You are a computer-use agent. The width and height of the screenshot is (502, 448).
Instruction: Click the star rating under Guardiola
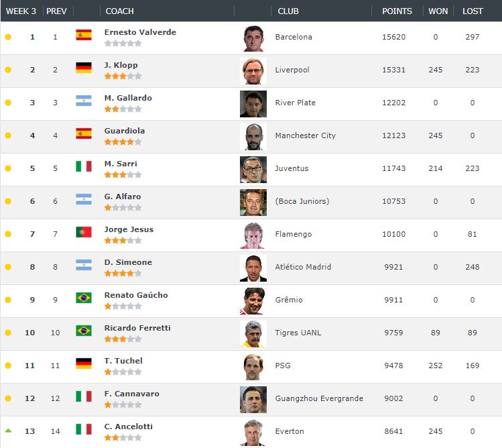[x=123, y=142]
